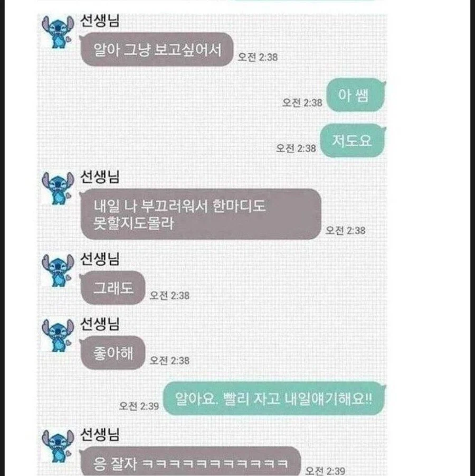Tap Stitch avatar beside '알아 그냥 보고싶어서' message
This screenshot has width=475, height=476.
58,32
